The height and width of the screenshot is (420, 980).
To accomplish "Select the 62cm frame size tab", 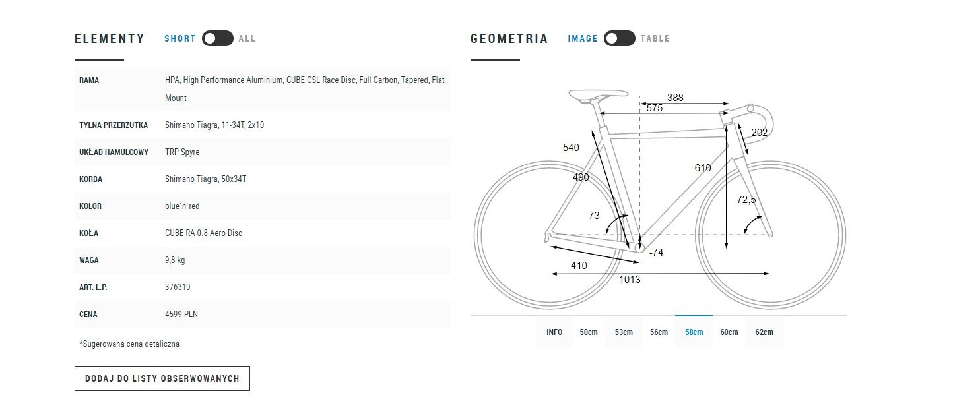I will 764,332.
